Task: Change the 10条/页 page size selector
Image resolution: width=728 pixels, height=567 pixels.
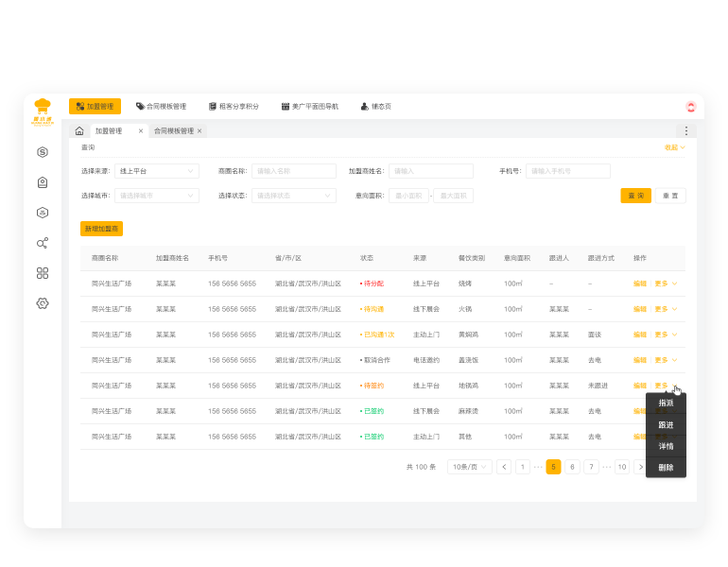Action: tap(470, 467)
